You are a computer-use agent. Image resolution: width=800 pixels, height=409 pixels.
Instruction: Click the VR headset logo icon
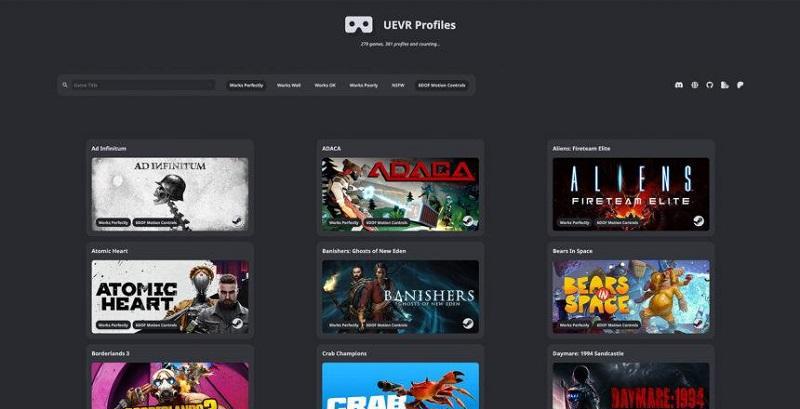click(x=358, y=25)
